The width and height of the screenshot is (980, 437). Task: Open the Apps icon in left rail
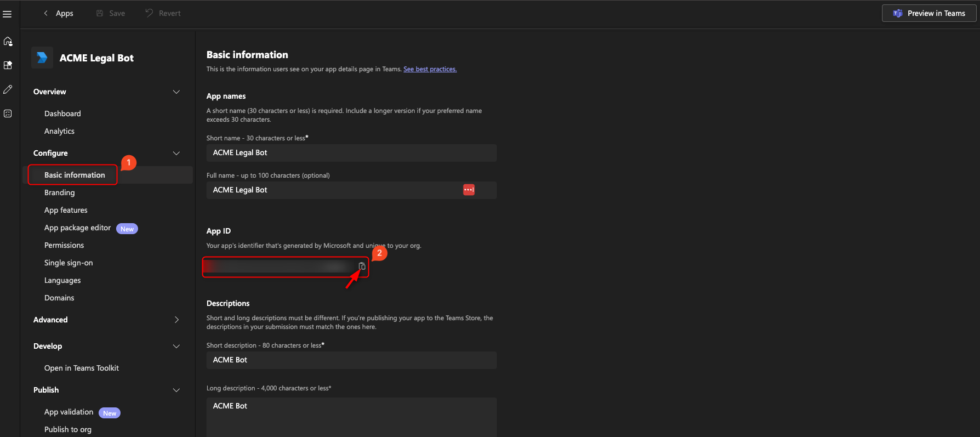click(8, 65)
